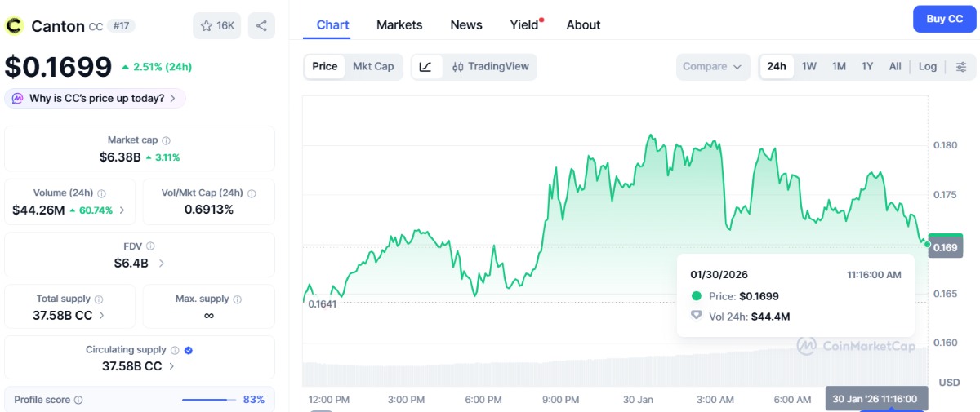The image size is (980, 412).
Task: Click the 0.180 price axis label
Action: click(945, 145)
